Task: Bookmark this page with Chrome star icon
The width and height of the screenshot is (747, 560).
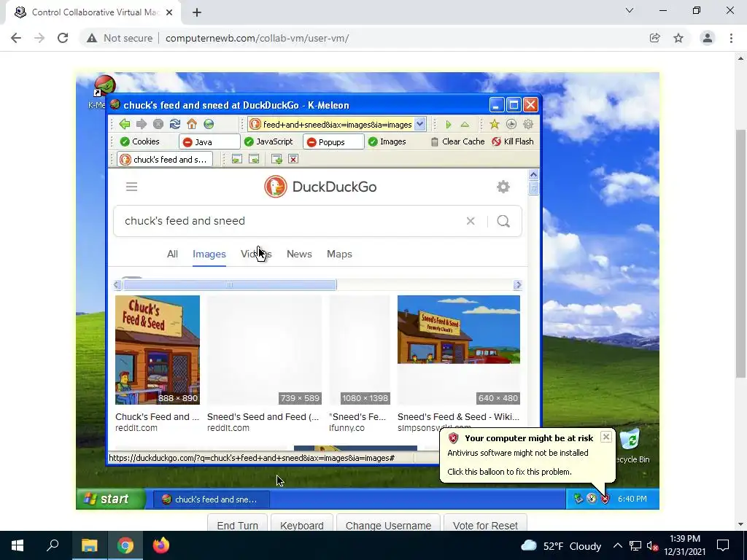Action: coord(678,38)
